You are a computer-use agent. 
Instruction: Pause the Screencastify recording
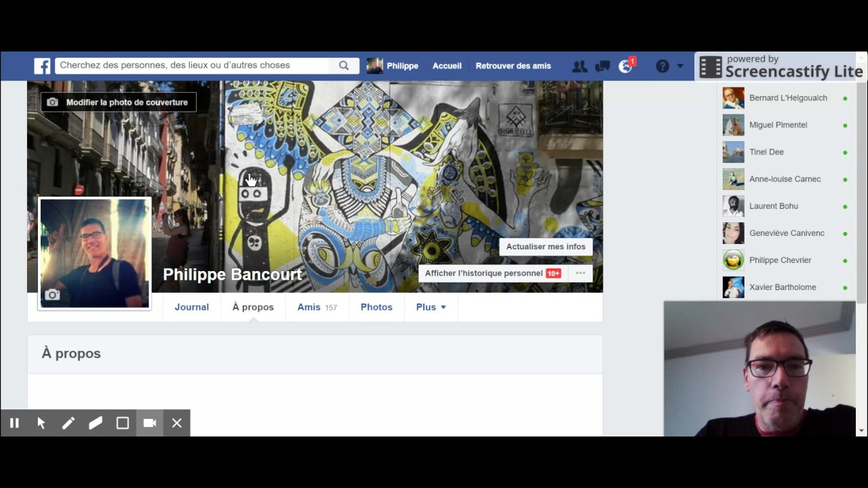[x=14, y=423]
